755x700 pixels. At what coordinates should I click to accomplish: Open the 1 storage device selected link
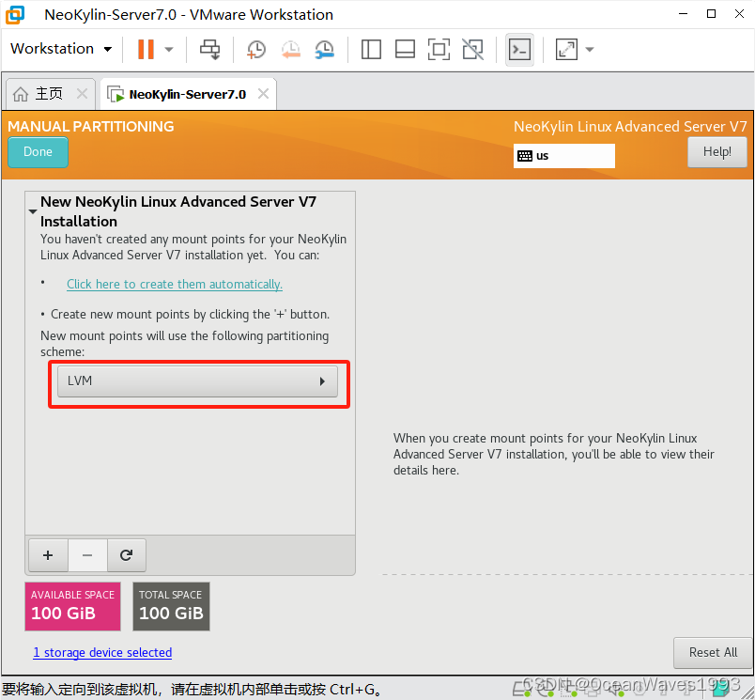click(x=102, y=652)
